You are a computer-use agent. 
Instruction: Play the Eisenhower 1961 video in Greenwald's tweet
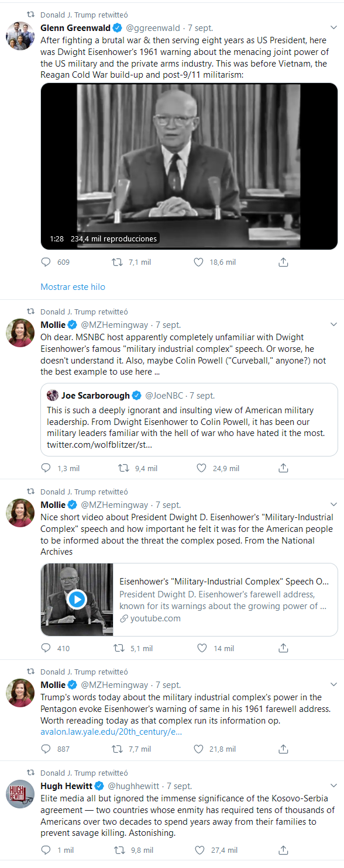[x=189, y=166]
